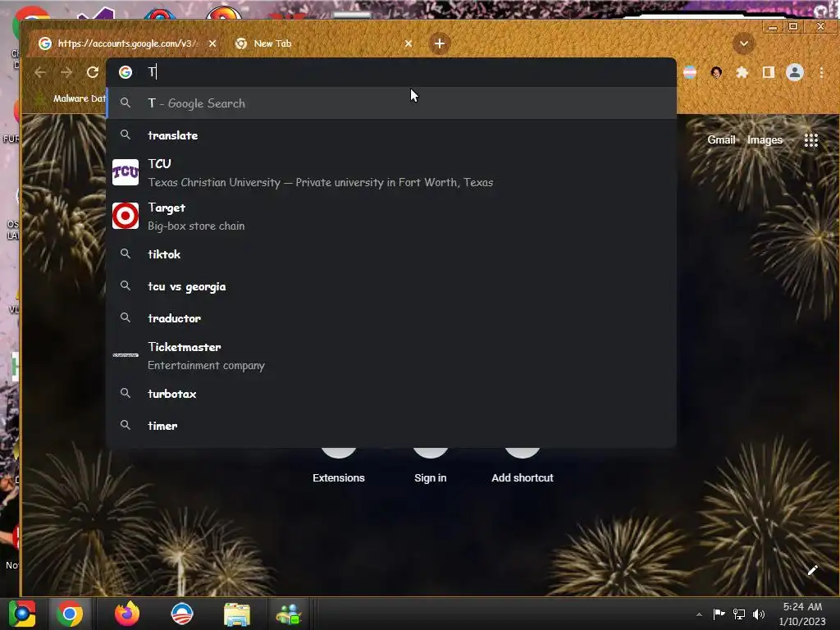Click the face avatar extension icon
840x630 pixels.
click(716, 72)
